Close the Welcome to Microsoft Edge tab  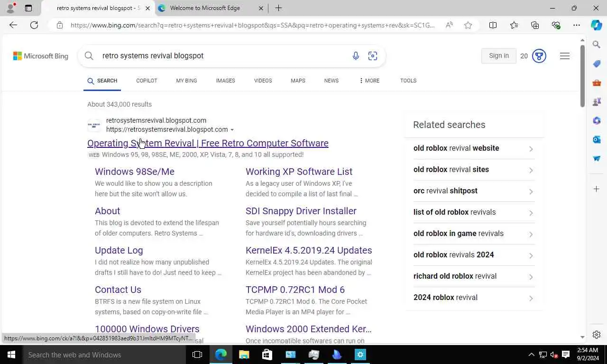[261, 8]
